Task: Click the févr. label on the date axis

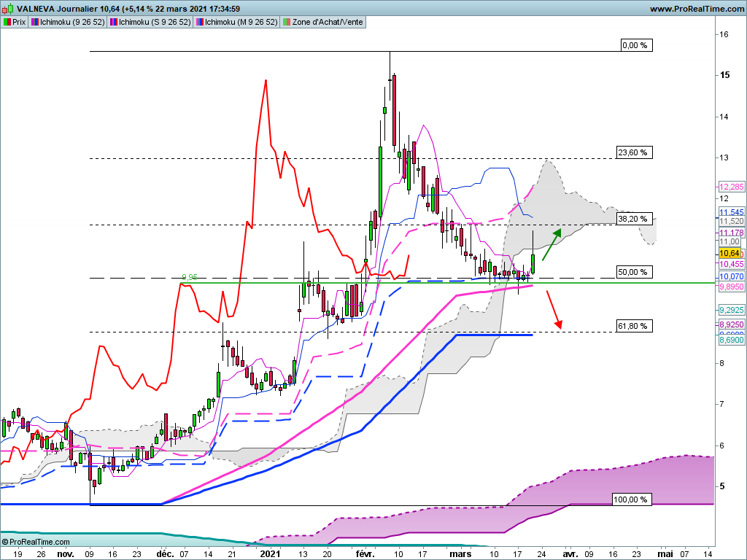Action: 366,554
